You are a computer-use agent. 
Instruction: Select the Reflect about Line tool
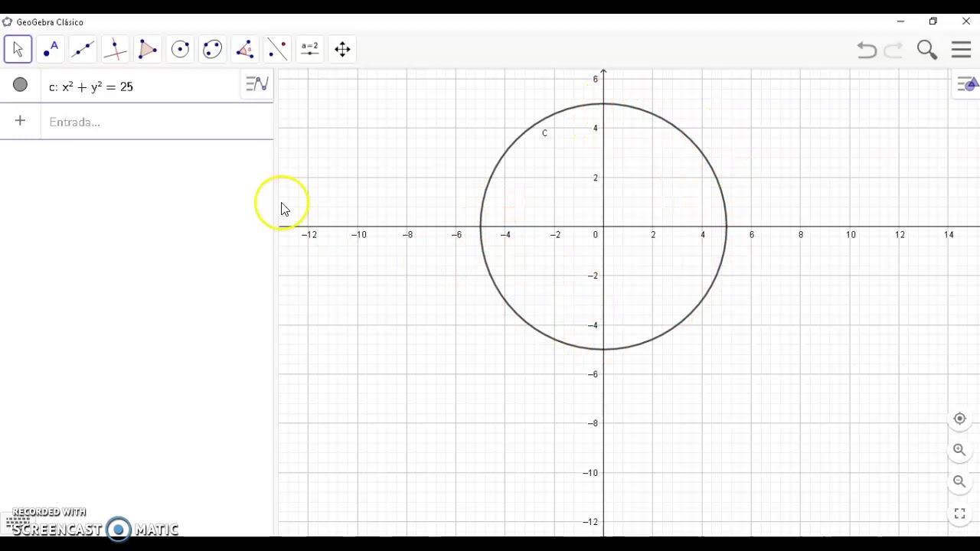(277, 50)
